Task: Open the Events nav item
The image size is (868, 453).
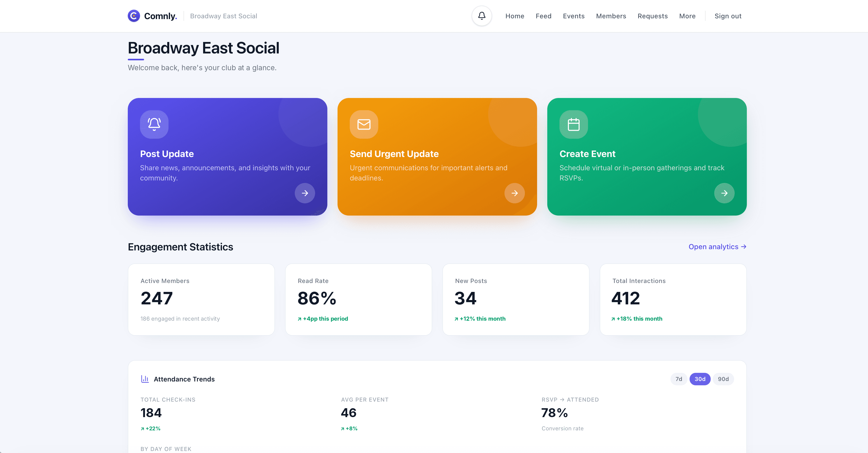Action: (573, 16)
